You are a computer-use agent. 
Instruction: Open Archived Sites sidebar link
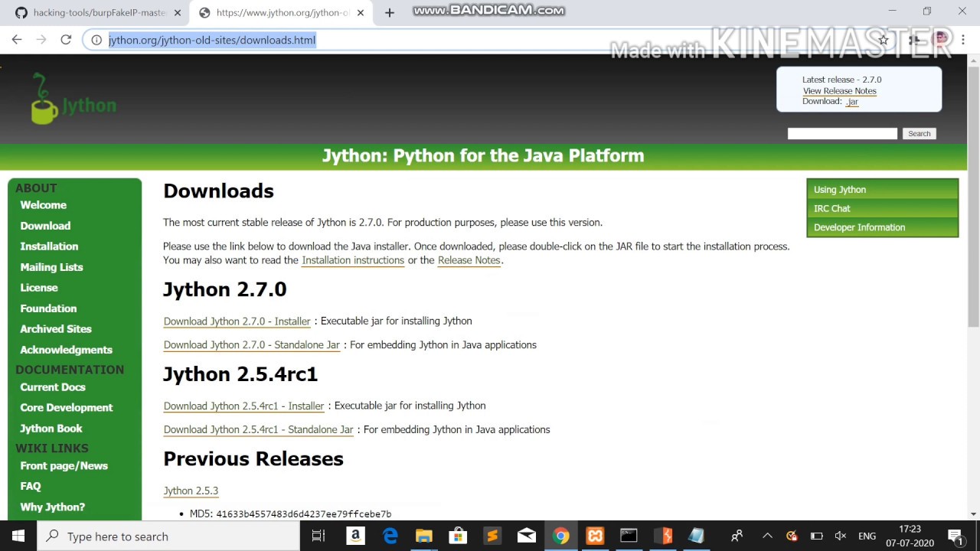tap(56, 329)
